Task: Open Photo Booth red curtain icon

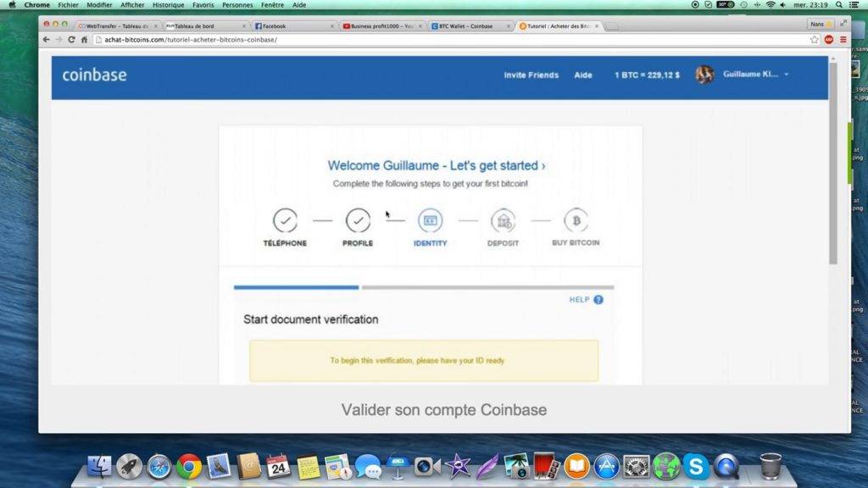Action: pos(547,467)
